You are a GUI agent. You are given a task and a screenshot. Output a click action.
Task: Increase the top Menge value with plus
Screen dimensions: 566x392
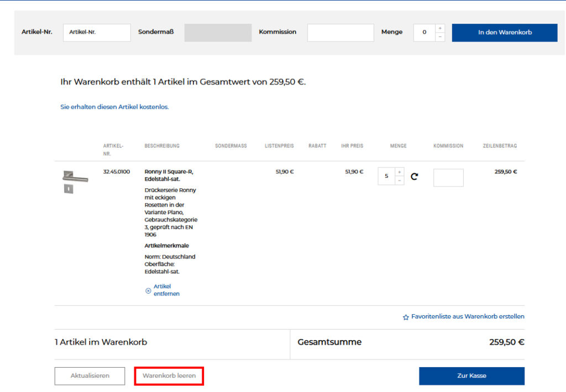440,28
